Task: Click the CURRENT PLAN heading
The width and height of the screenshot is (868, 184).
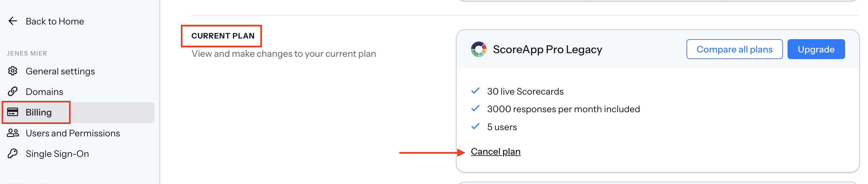Action: pos(223,36)
